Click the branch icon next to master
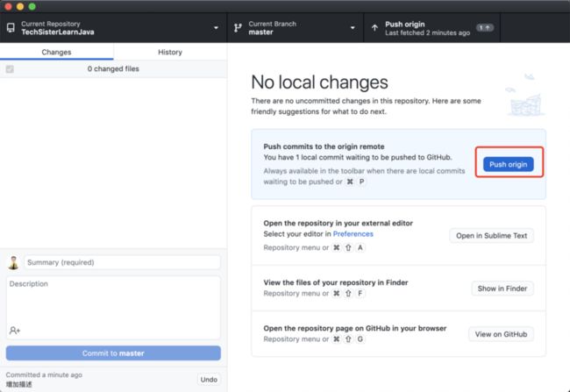Screen dimensions: 570x392 238,28
